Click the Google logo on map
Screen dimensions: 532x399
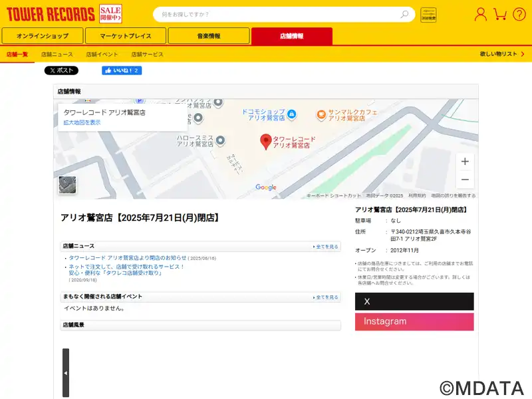(265, 188)
